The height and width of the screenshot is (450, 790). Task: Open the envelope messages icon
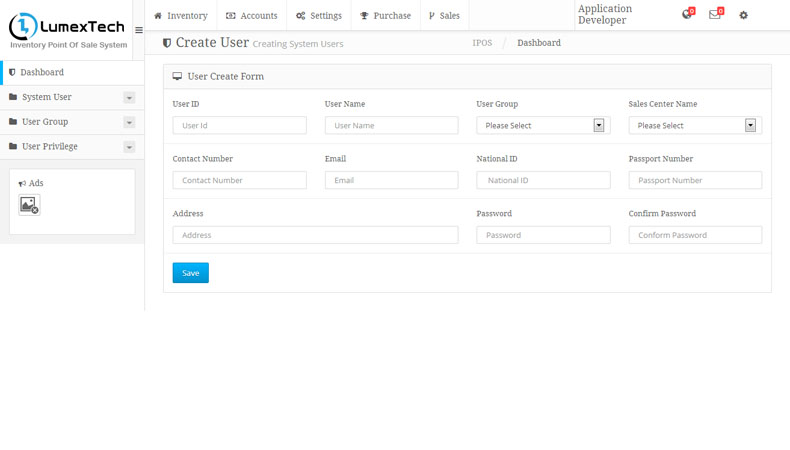click(715, 15)
